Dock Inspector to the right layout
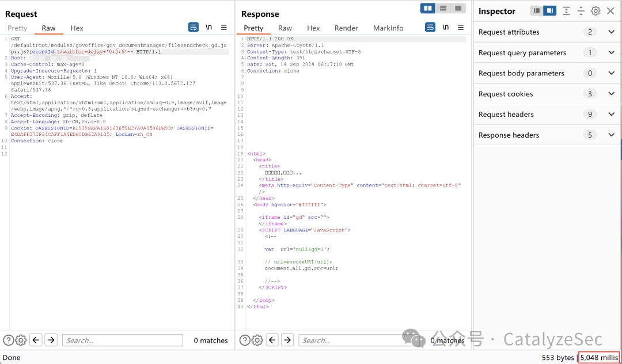The width and height of the screenshot is (622, 364). [550, 11]
